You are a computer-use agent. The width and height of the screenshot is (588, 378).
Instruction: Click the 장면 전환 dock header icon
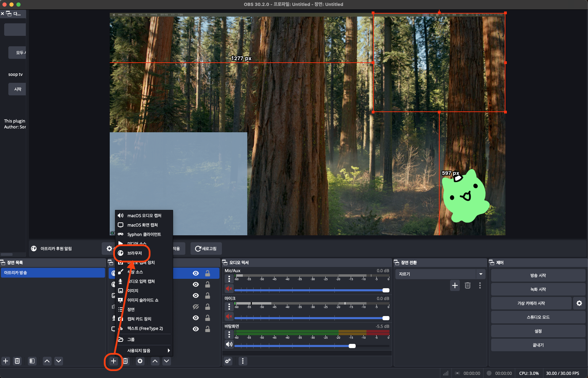click(x=396, y=262)
